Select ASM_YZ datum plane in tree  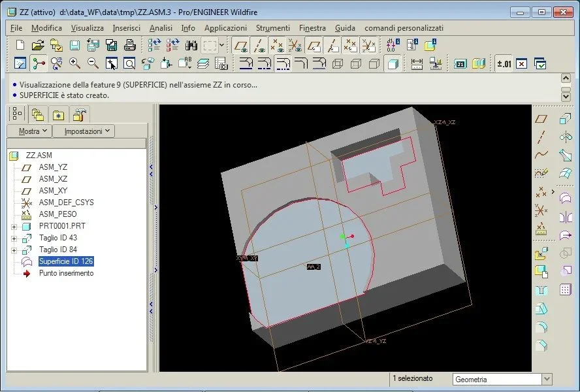53,167
